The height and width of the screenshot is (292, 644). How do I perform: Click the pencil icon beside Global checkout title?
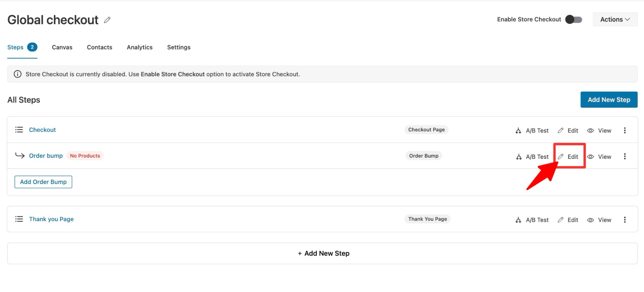[107, 20]
